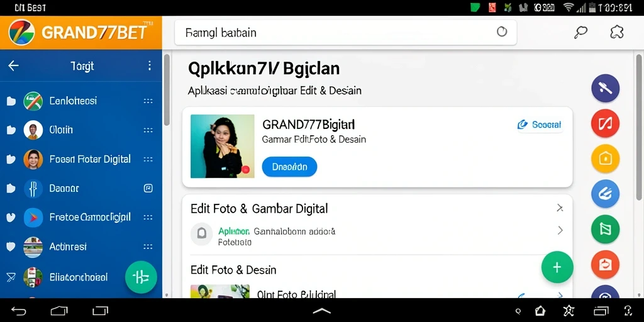The width and height of the screenshot is (644, 322).
Task: Click the Oint Foto thumbnail image
Action: tap(220, 291)
